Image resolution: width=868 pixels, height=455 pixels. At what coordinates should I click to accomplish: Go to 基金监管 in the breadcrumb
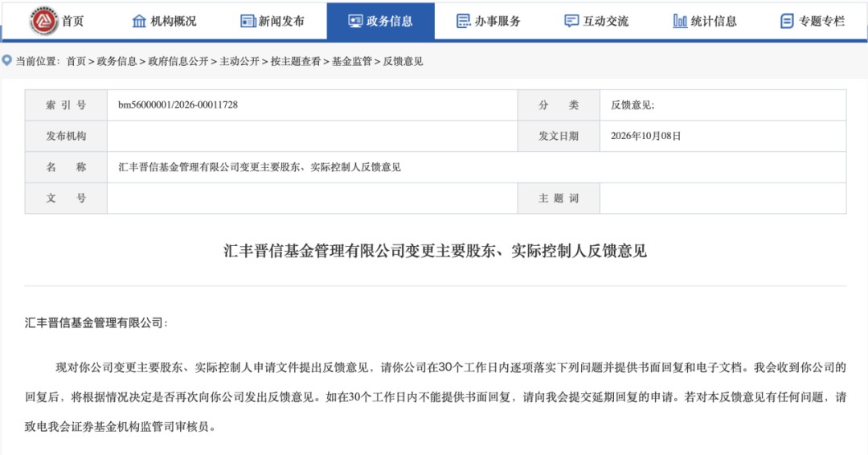click(x=351, y=61)
